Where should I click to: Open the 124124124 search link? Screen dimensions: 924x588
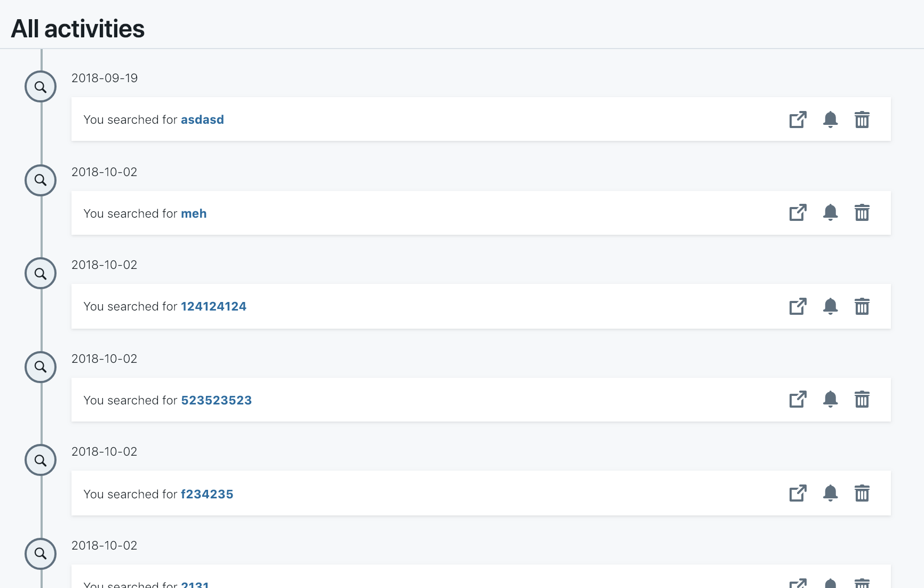tap(213, 306)
